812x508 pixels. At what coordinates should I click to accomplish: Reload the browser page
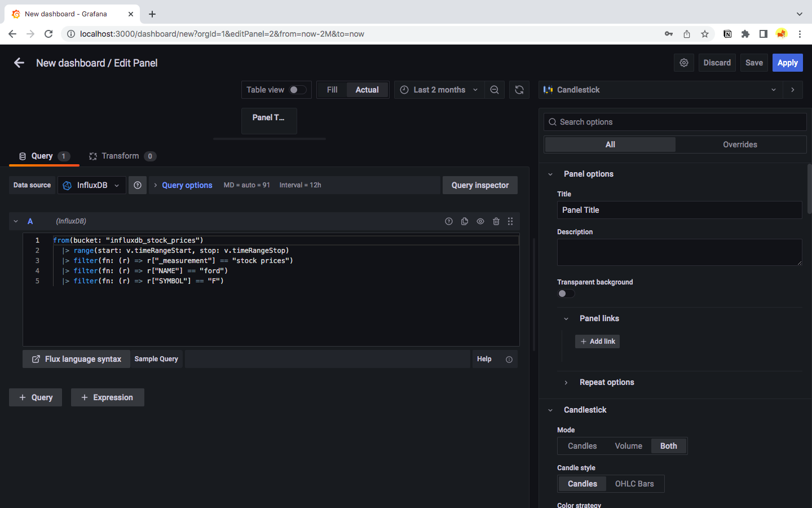48,34
